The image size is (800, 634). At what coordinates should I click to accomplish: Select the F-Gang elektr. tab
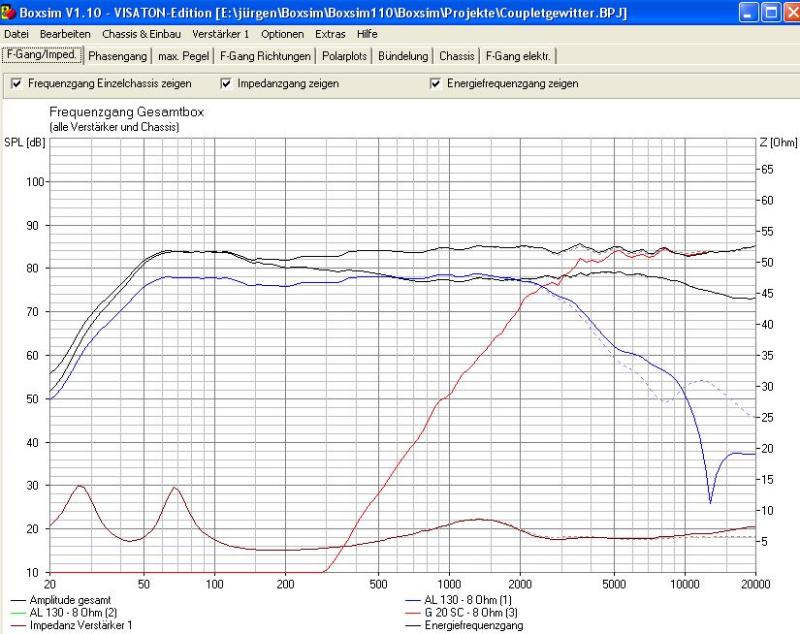[x=518, y=56]
